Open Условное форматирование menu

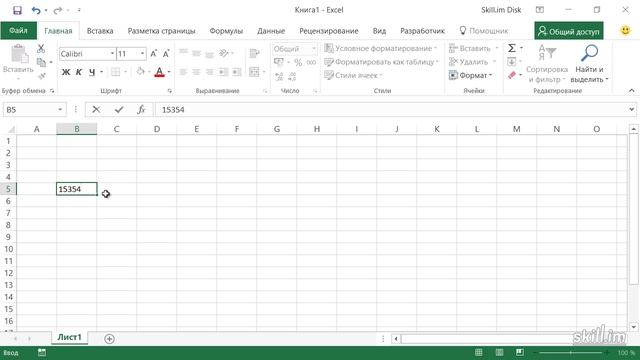380,49
